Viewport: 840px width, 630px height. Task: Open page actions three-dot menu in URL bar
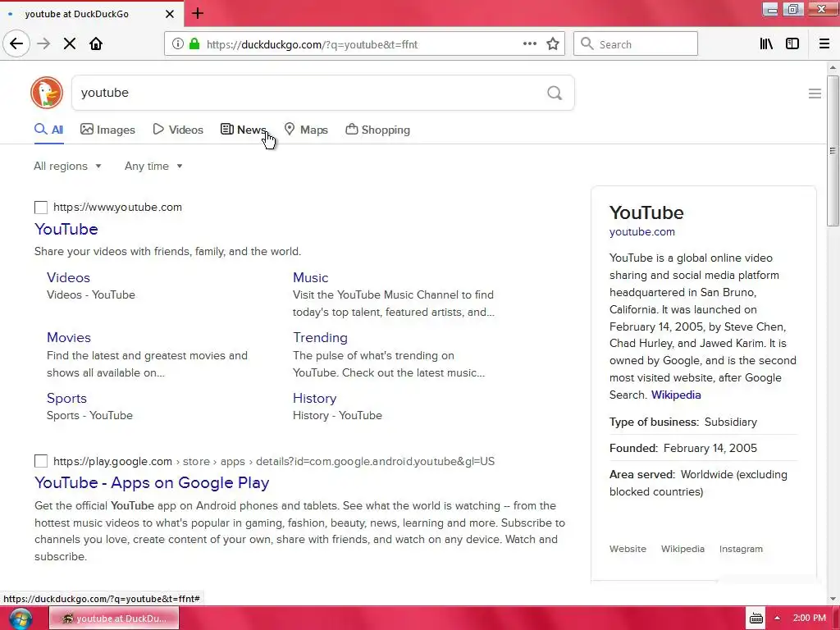coord(530,44)
